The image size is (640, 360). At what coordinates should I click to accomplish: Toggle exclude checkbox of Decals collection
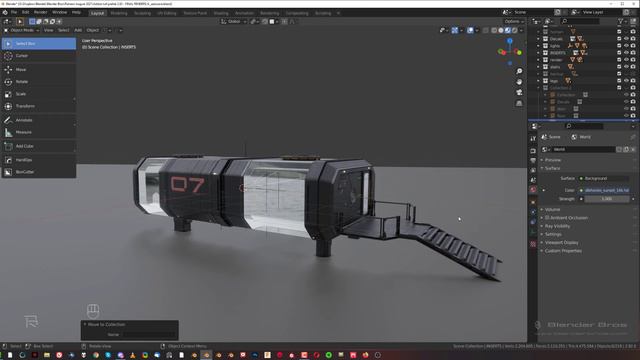619,39
